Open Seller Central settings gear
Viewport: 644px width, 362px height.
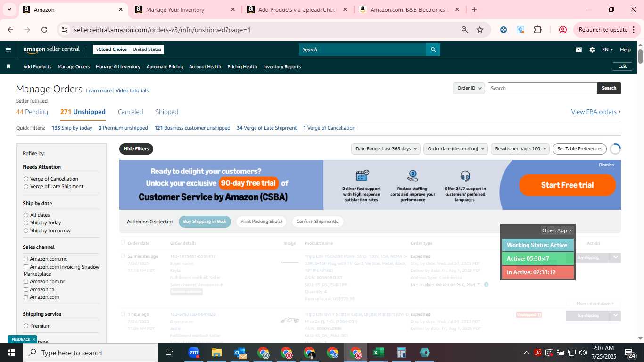tap(592, 49)
